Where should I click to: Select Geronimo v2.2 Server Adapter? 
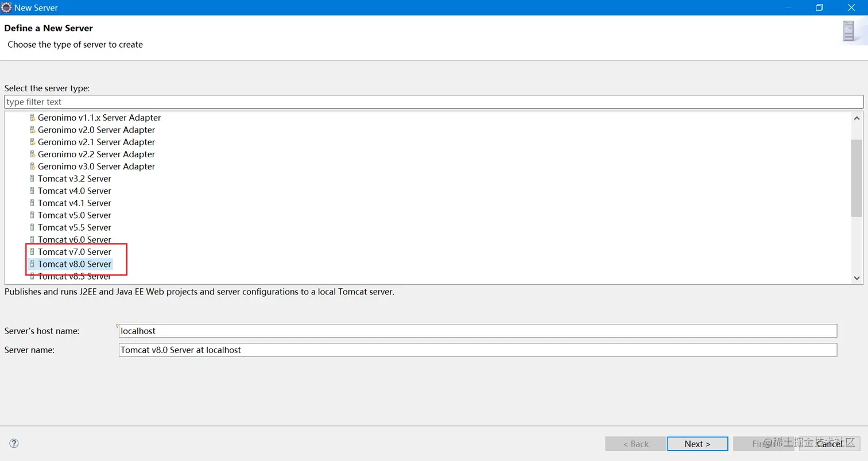[96, 154]
